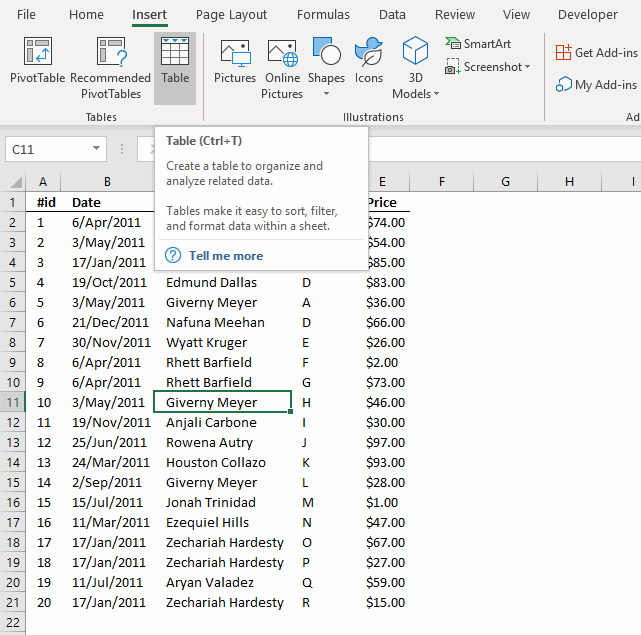Open My Add-ins

point(597,85)
